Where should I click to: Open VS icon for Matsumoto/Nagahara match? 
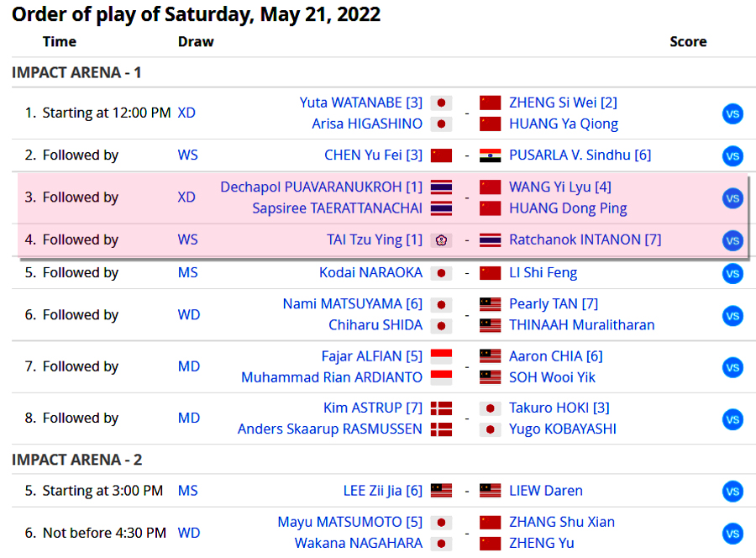[x=732, y=533]
